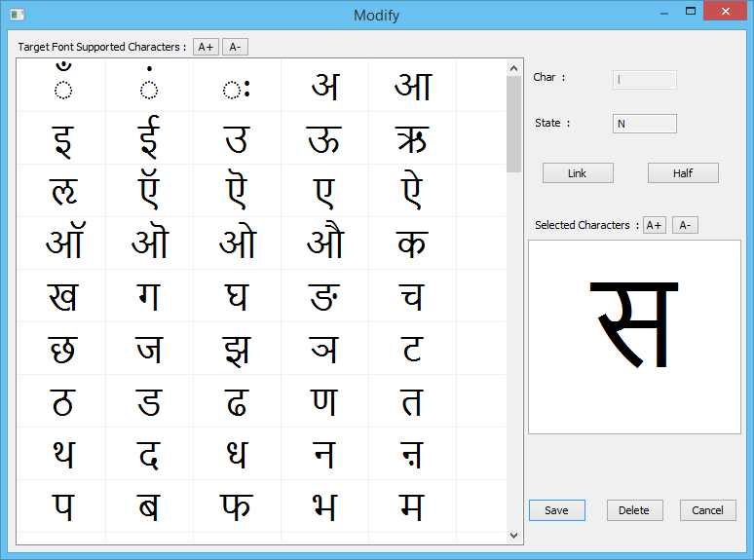
Task: Select the ऌ character cell
Action: [x=62, y=190]
